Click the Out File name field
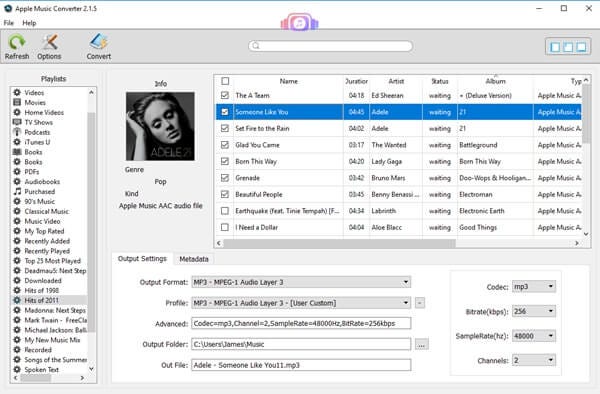The width and height of the screenshot is (600, 394). point(301,365)
